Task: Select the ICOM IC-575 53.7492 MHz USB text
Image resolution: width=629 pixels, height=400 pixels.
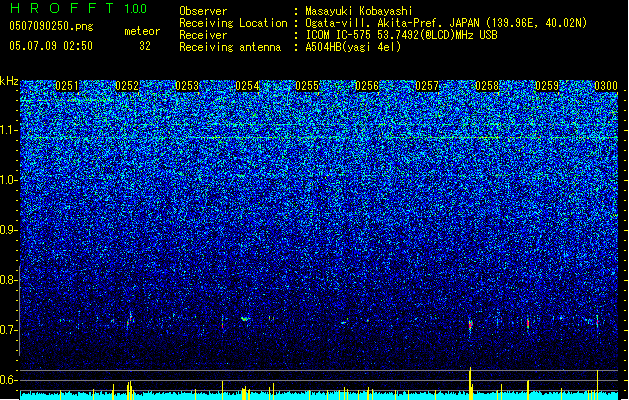Action: coord(402,35)
